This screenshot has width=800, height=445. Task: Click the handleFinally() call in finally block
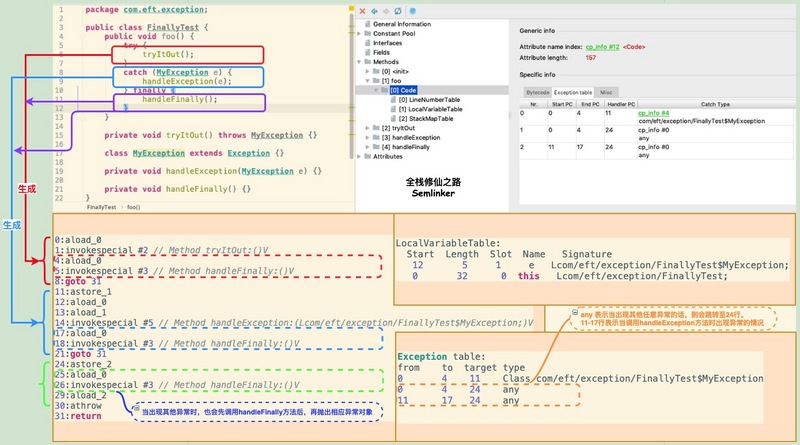click(180, 100)
